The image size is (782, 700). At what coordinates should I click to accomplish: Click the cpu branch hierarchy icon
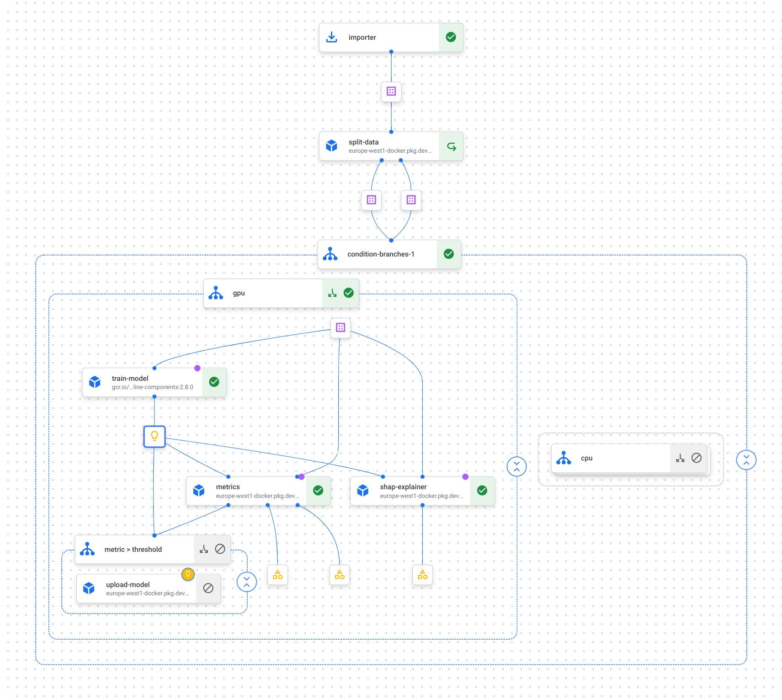[x=564, y=458]
